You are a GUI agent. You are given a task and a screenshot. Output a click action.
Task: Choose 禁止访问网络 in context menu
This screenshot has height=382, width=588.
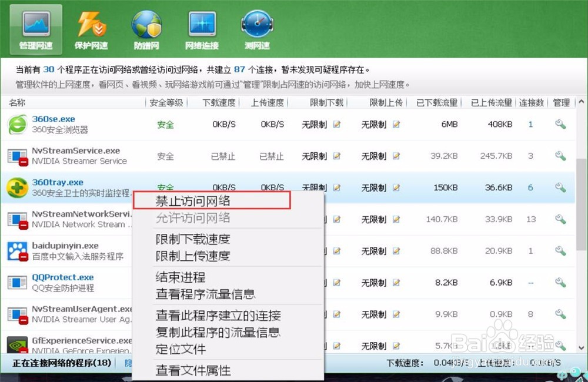tap(212, 201)
